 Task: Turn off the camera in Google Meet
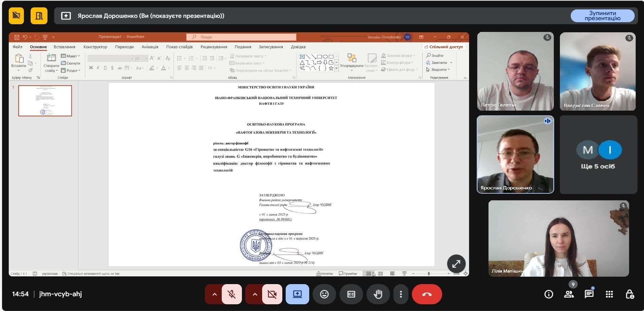click(x=272, y=294)
